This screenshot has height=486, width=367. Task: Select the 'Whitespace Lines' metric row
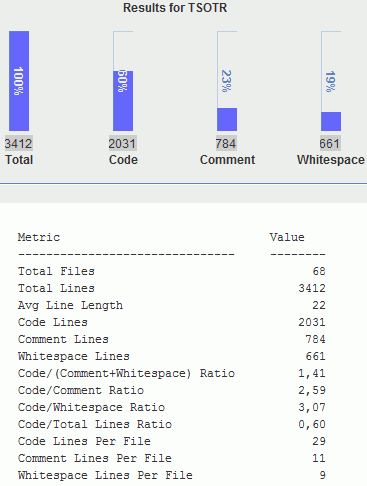(x=172, y=356)
